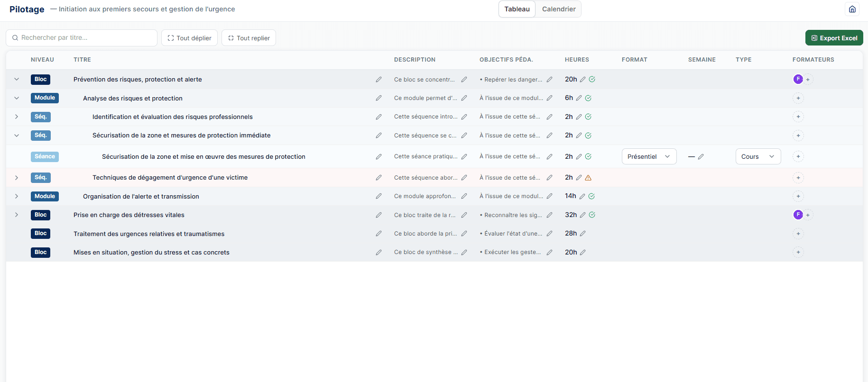Image resolution: width=868 pixels, height=382 pixels.
Task: Expand 'Techniques de dégagement d'urgence' sequence
Action: pyautogui.click(x=17, y=178)
